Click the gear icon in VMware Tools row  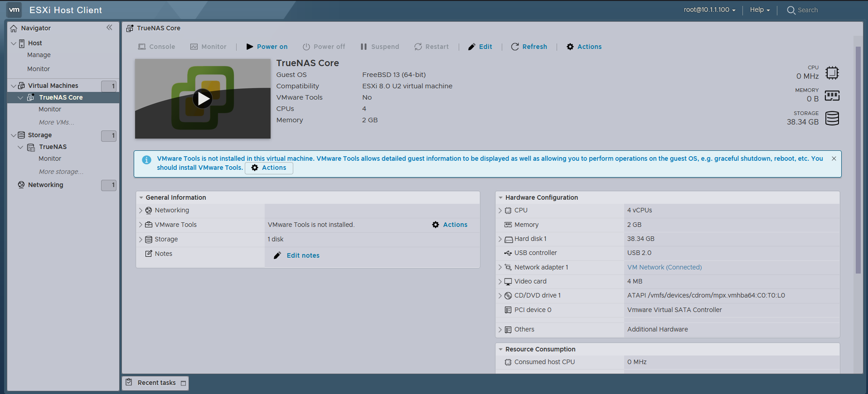[436, 225]
